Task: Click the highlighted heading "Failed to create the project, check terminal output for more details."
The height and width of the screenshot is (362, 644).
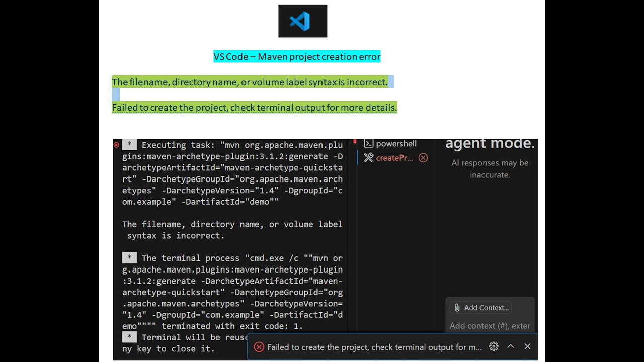Action: pos(255,107)
